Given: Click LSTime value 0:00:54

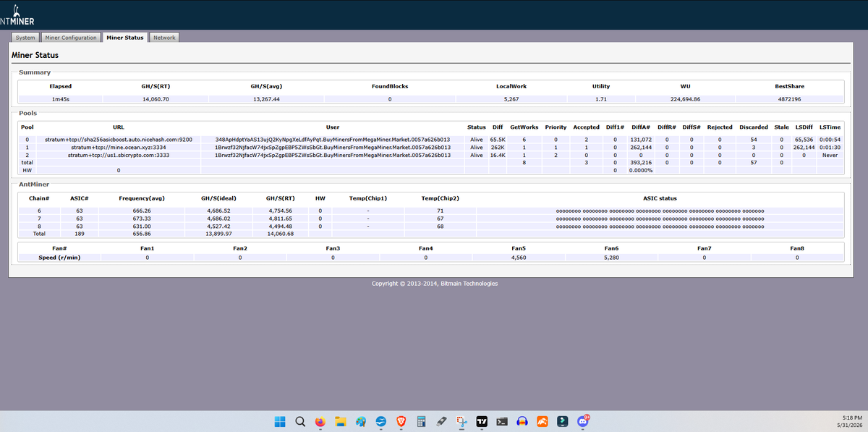Looking at the screenshot, I should [x=830, y=139].
